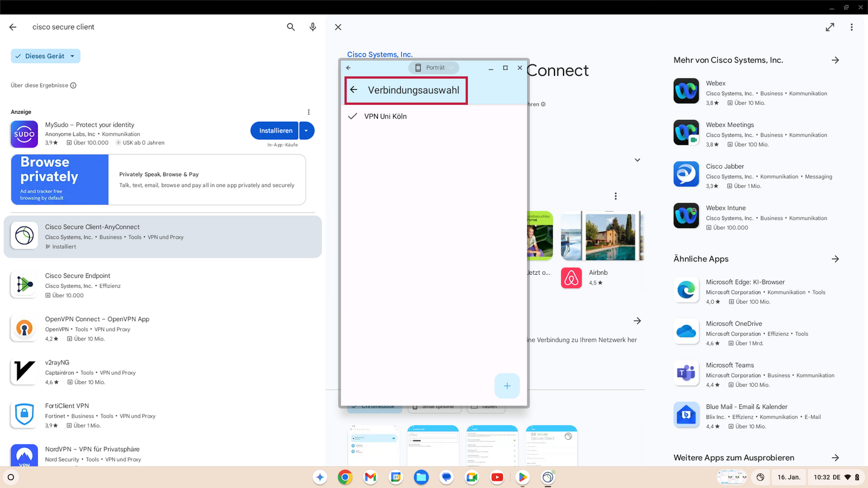Click the OpenVPN Connect app icon

[x=24, y=328]
